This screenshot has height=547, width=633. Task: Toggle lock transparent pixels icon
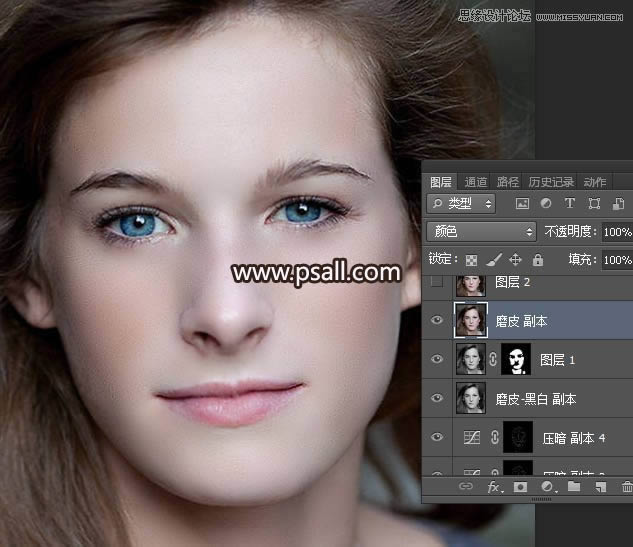click(471, 260)
